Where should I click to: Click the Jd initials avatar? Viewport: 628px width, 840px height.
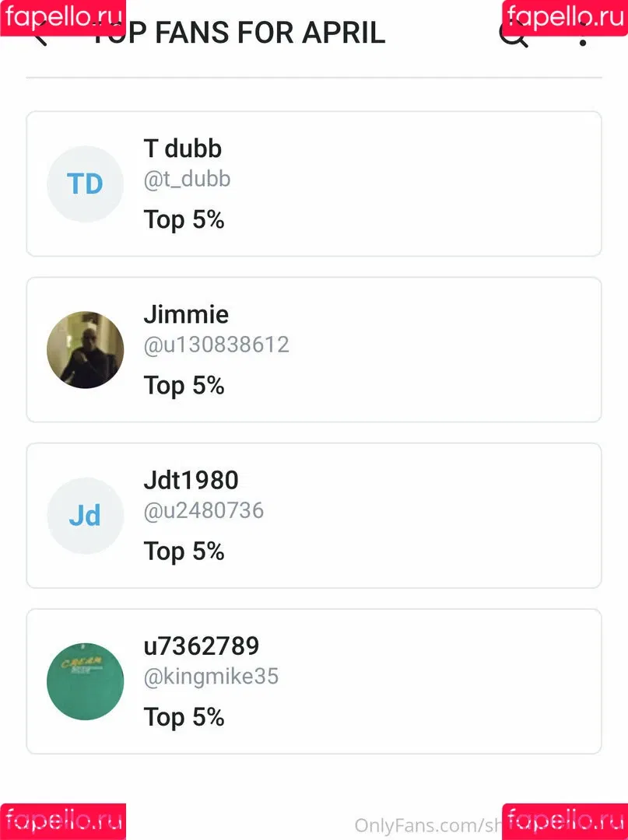click(x=85, y=516)
